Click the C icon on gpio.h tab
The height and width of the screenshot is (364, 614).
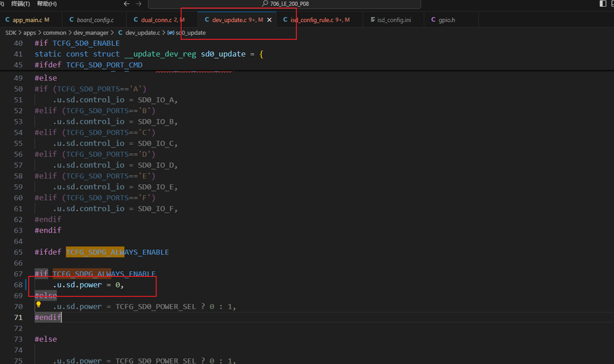(x=433, y=20)
